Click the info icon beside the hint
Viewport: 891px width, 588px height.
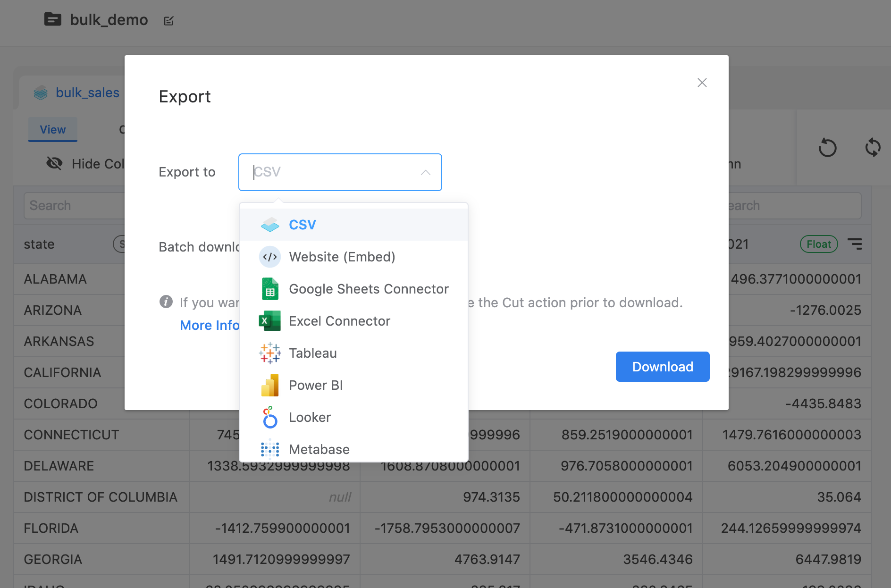(x=166, y=302)
